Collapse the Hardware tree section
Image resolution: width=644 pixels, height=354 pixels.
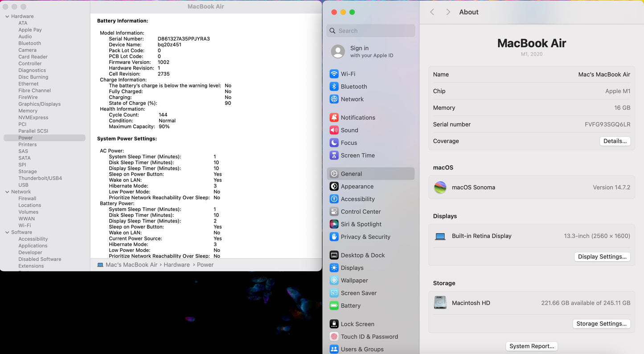tap(7, 16)
